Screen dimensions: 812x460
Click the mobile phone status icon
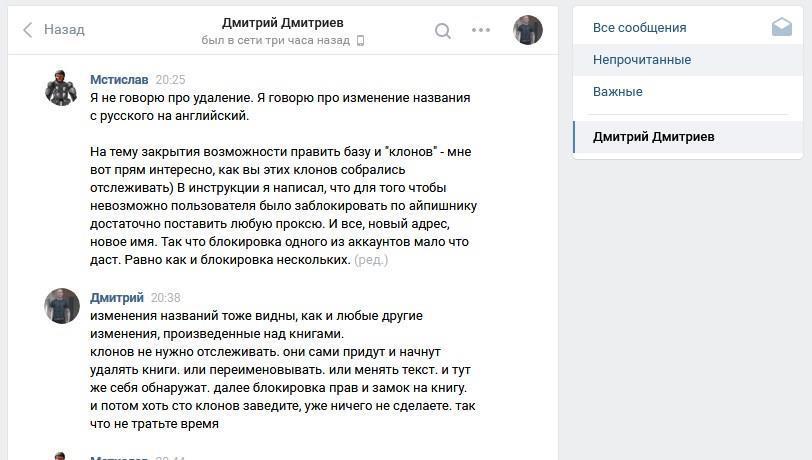tap(361, 41)
